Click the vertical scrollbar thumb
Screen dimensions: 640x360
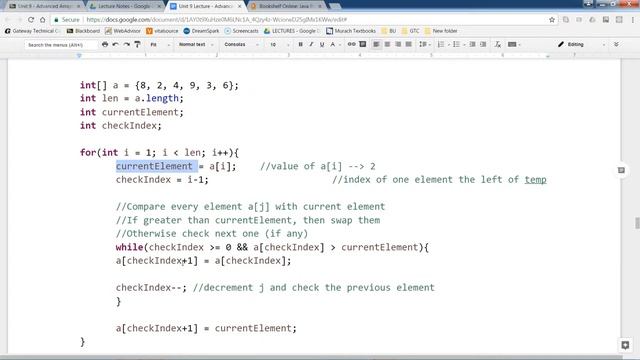(x=637, y=223)
